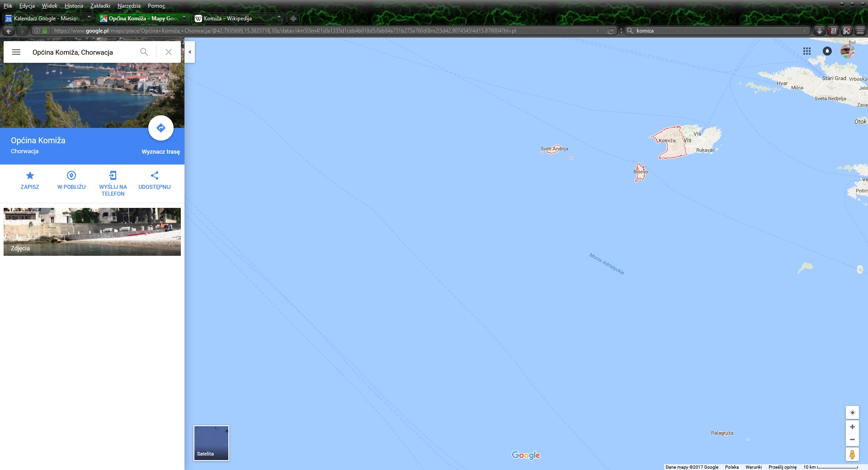Click the search magnifier in Maps panel
The width and height of the screenshot is (868, 470).
(144, 52)
